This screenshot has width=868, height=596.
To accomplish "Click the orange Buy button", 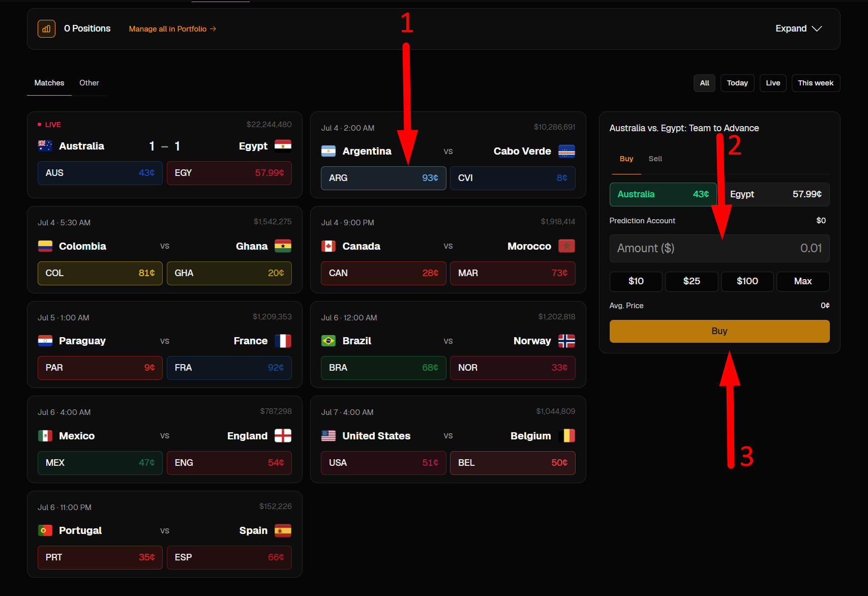I will pos(720,331).
